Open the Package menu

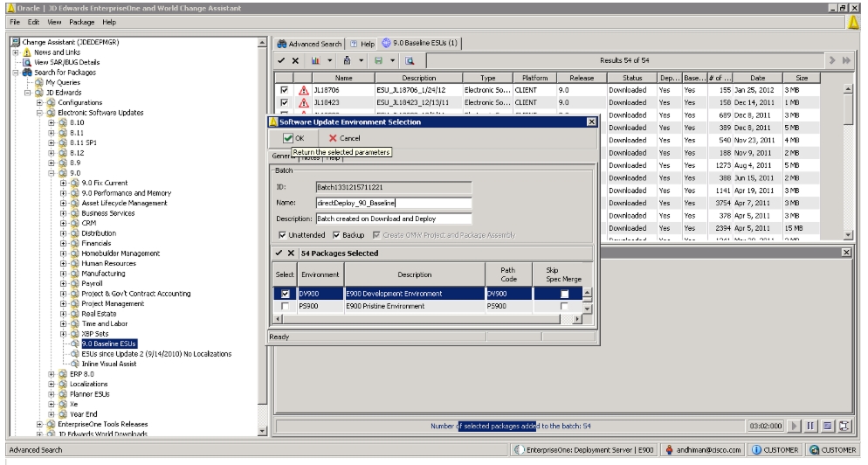coord(82,22)
